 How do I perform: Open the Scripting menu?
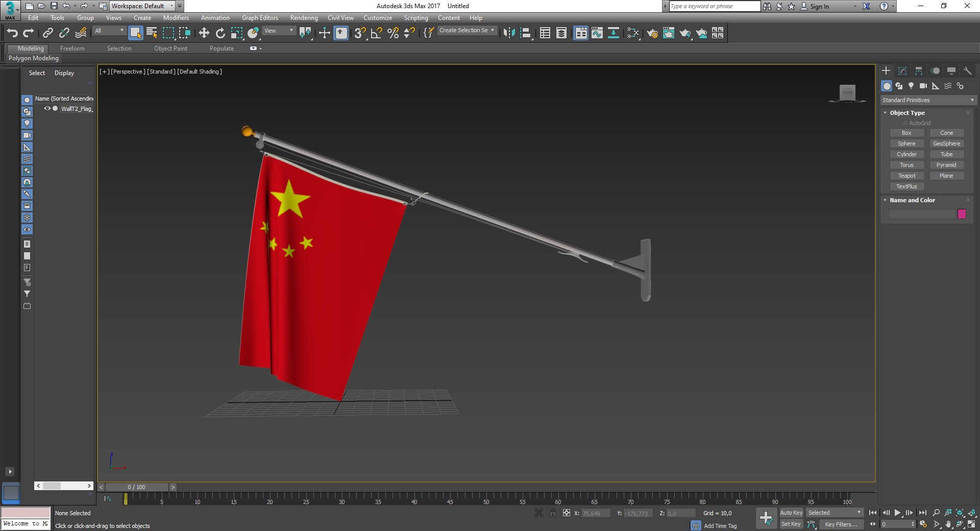tap(416, 17)
